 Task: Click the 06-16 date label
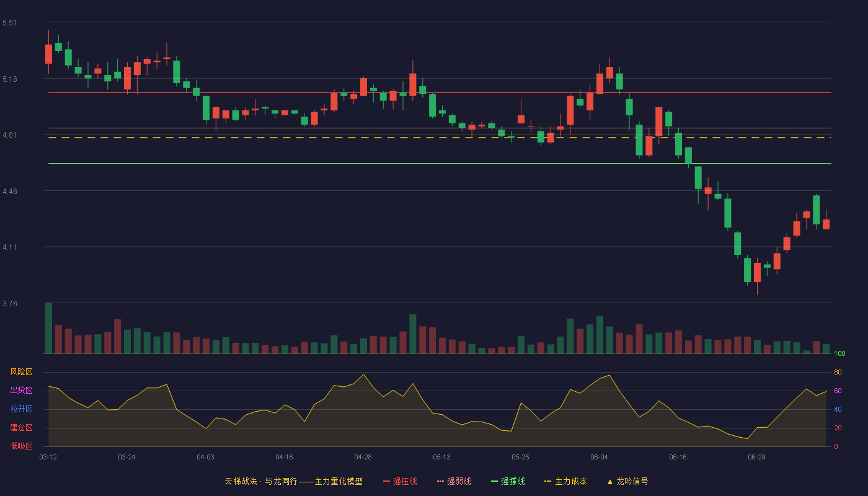tap(678, 457)
